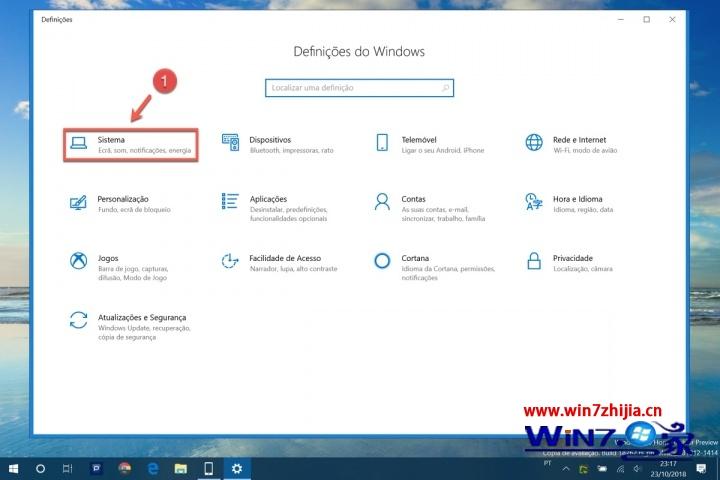720x480 pixels.
Task: Launch Microsoft Edge from the taskbar
Action: pos(153,469)
